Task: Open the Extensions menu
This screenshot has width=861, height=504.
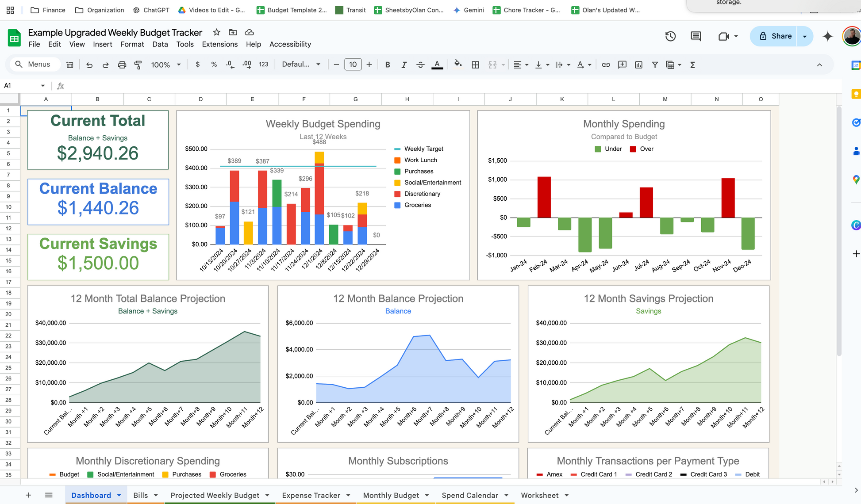Action: point(219,44)
